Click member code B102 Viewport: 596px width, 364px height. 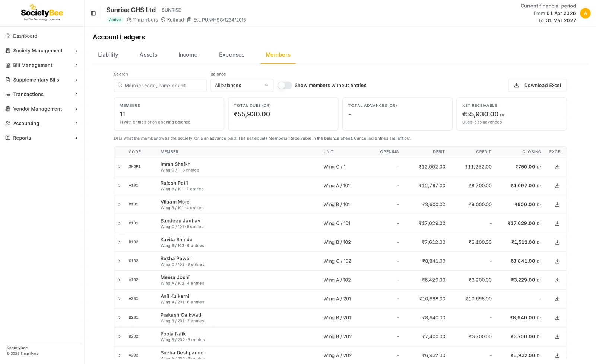(x=133, y=242)
